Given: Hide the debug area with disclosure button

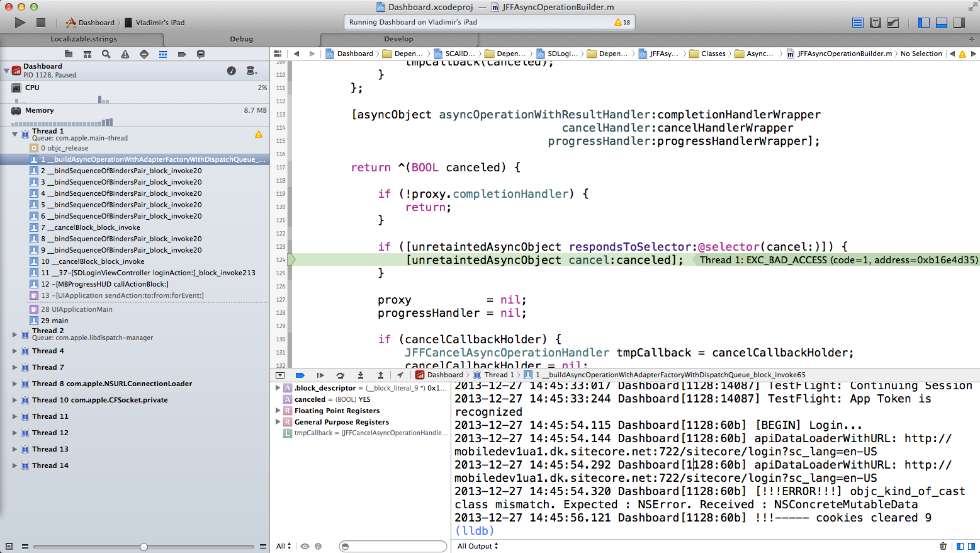Looking at the screenshot, I should (x=280, y=375).
